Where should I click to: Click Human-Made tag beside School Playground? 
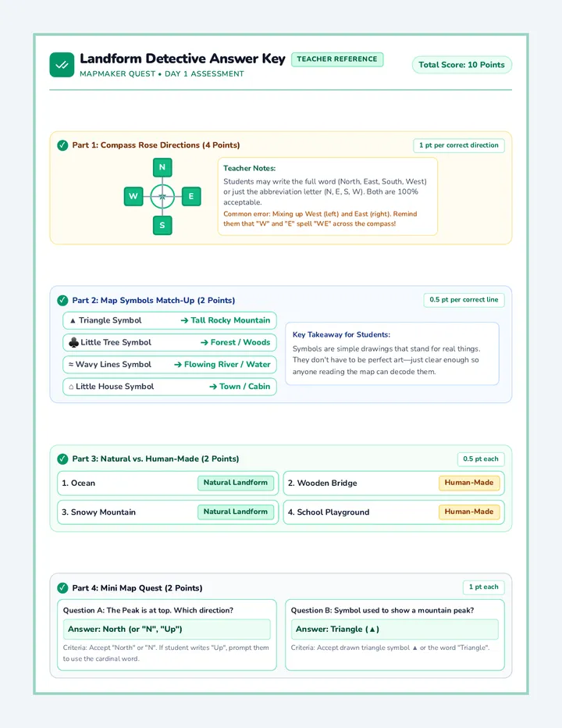coord(469,512)
